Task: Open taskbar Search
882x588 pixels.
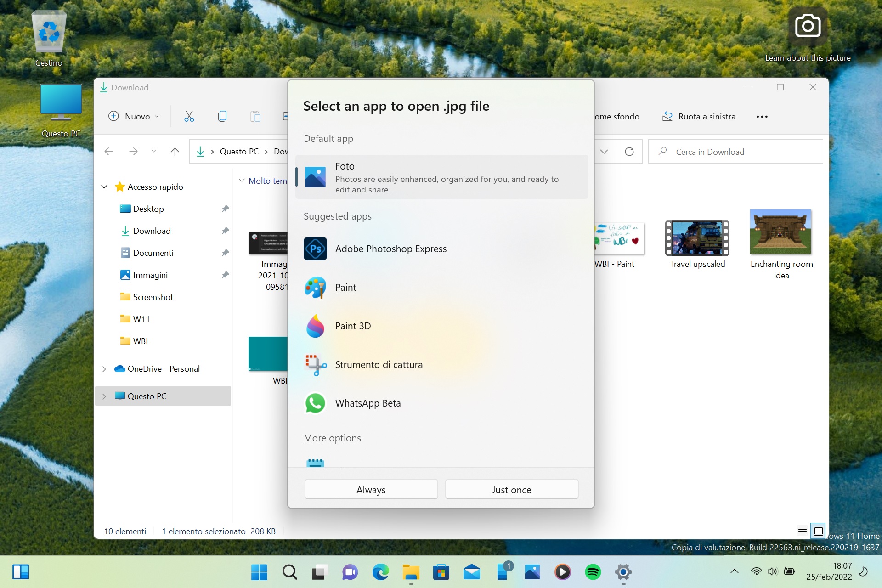Action: tap(289, 572)
